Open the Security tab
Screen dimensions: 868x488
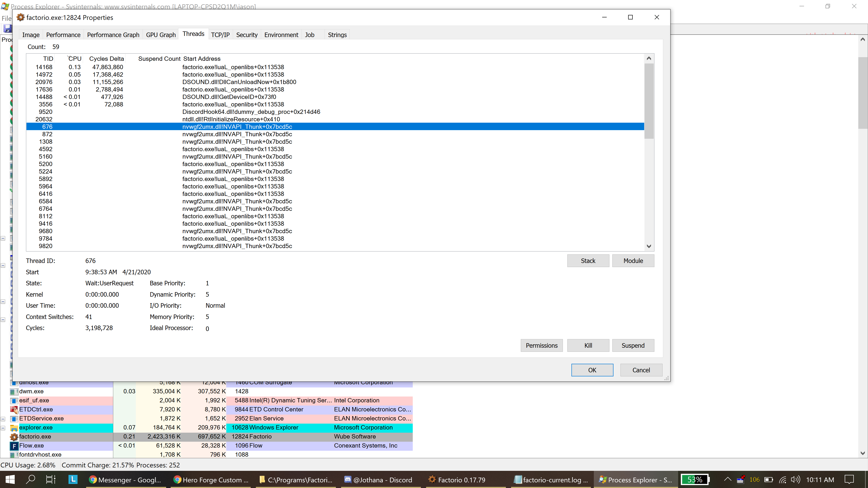(247, 35)
